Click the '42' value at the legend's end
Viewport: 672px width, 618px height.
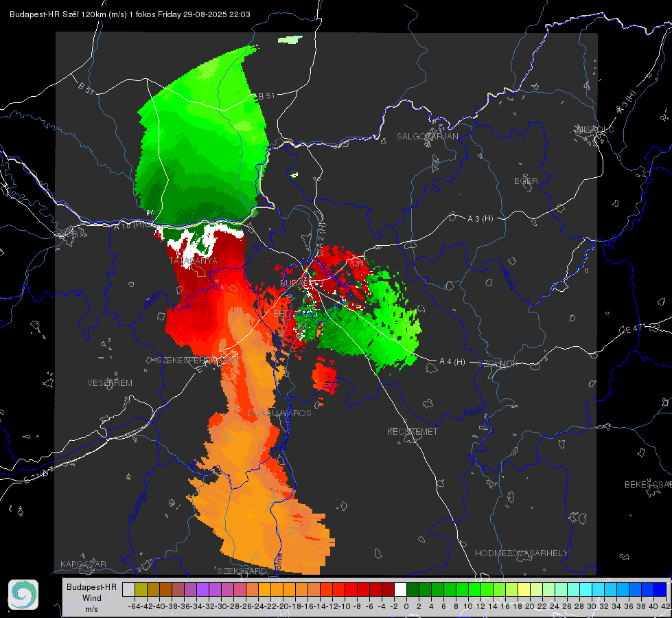666,606
